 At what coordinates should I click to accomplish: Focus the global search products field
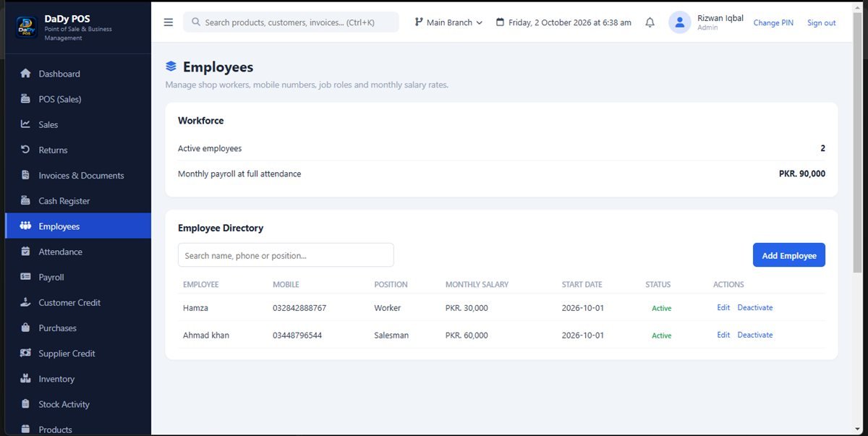point(291,22)
